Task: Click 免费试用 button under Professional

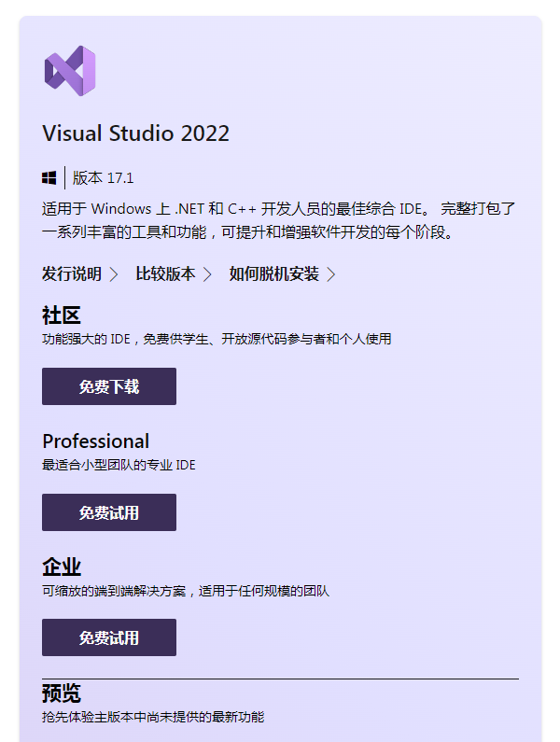Action: point(109,512)
